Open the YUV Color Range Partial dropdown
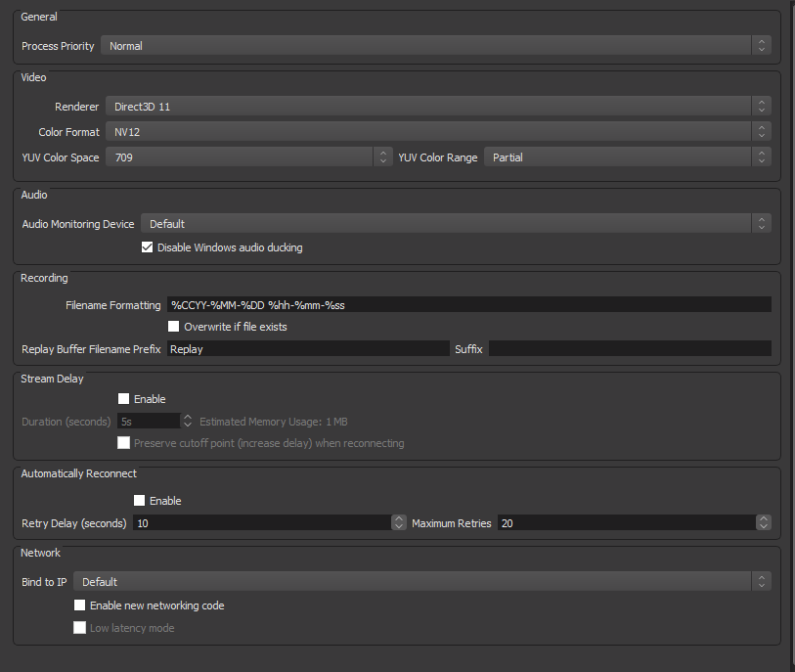Image resolution: width=795 pixels, height=672 pixels. tap(628, 157)
